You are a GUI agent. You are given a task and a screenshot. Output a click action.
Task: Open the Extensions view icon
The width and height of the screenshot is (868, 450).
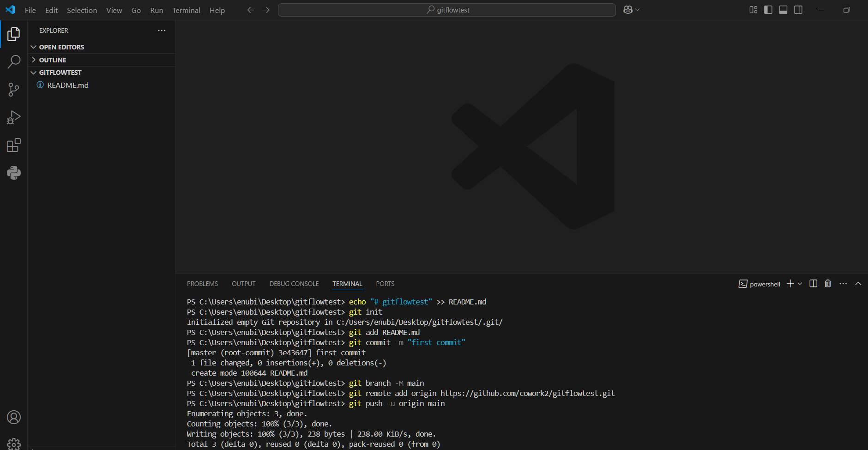pos(14,145)
